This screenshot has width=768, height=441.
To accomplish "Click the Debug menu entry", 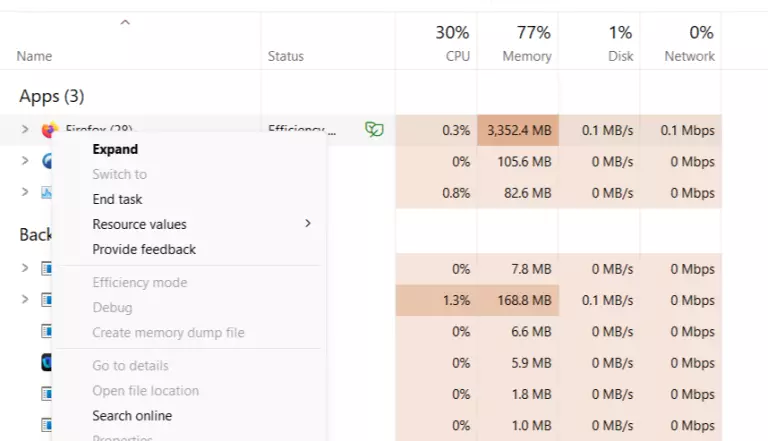I will pos(112,307).
